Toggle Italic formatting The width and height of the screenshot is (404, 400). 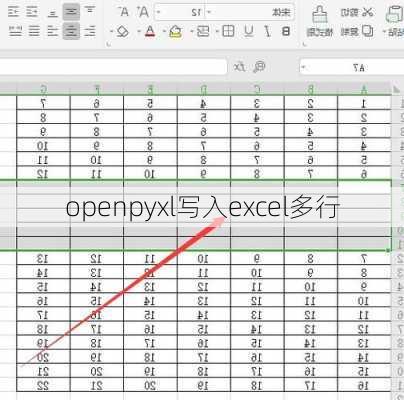point(267,31)
